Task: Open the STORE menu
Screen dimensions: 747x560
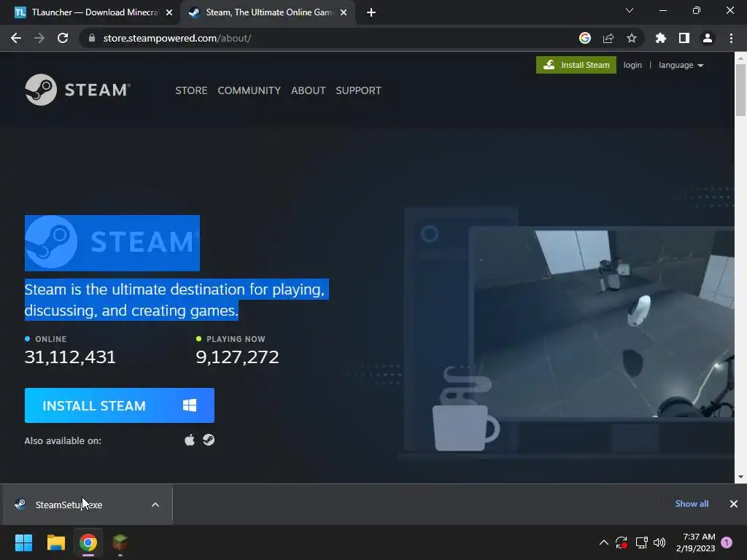Action: coord(191,90)
